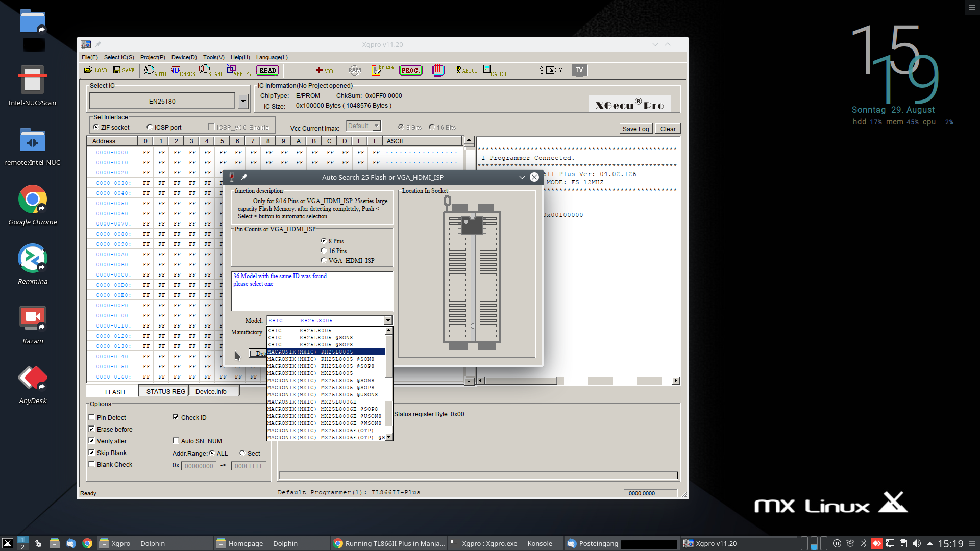Click the Save Log button

(635, 129)
